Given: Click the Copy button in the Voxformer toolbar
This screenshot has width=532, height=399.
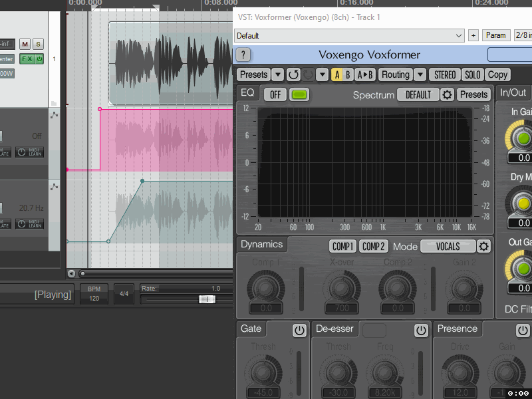Looking at the screenshot, I should pyautogui.click(x=497, y=74).
